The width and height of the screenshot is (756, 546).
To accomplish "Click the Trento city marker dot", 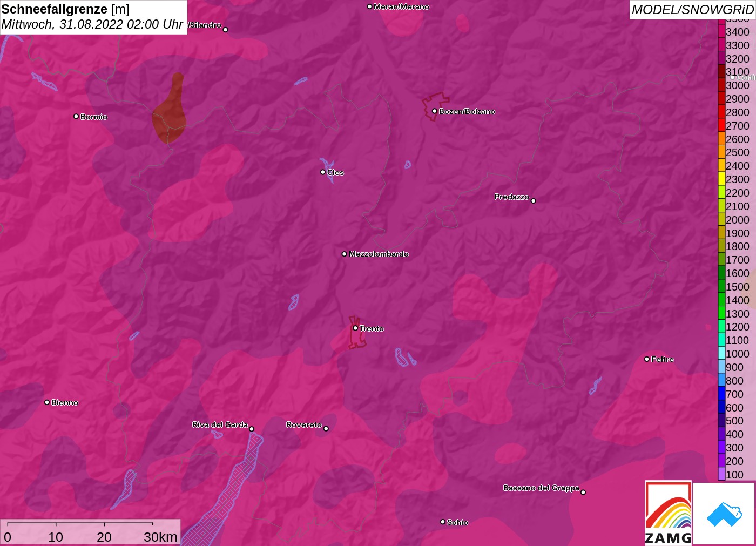I will tap(355, 328).
